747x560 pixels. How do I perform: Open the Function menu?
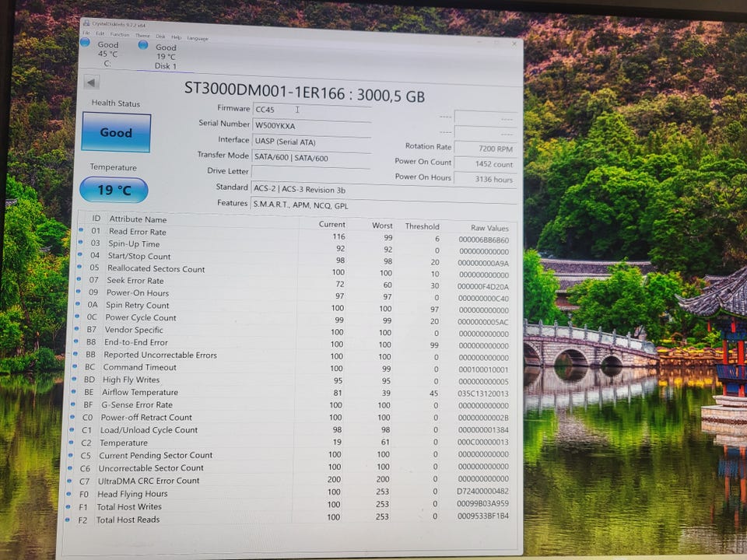pos(120,34)
